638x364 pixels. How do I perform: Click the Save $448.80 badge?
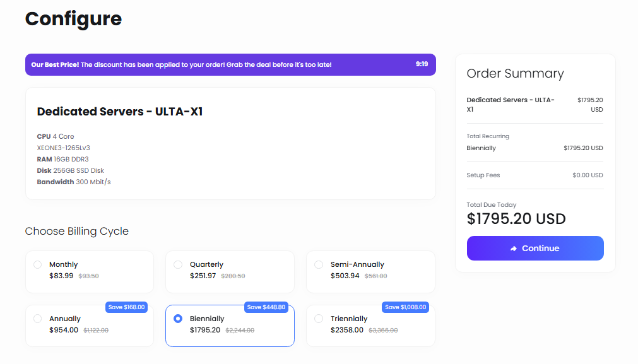[x=266, y=307]
